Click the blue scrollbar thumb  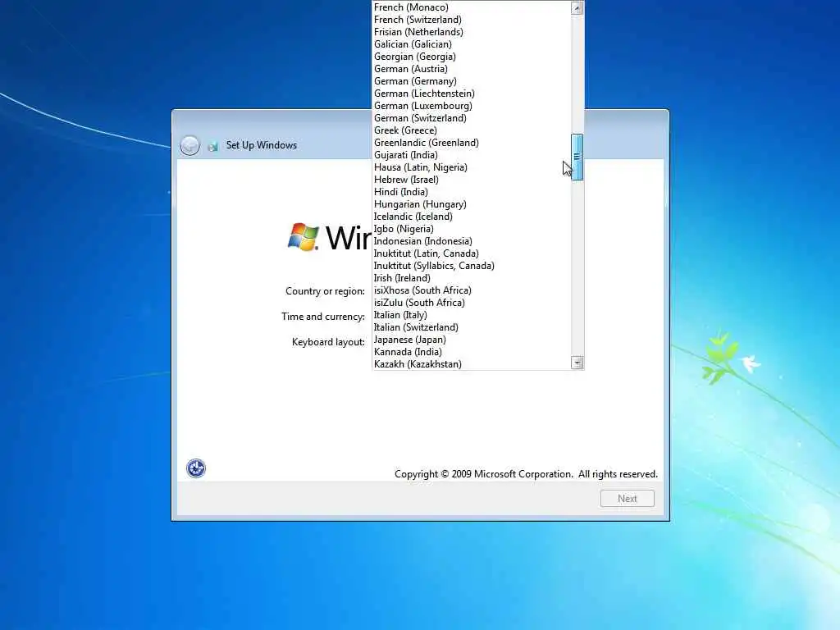click(577, 157)
